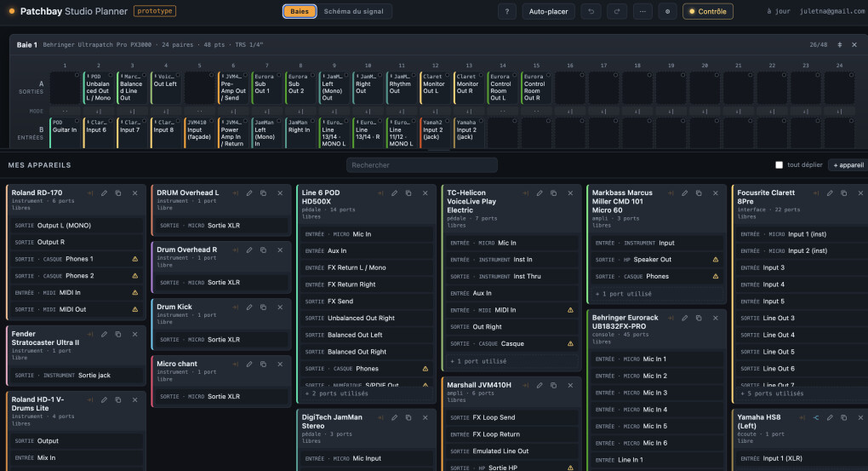Expand '+ 1 port utilisé' on TC-Helicon card
Viewport: 868px width, 471px height.
pyautogui.click(x=511, y=361)
